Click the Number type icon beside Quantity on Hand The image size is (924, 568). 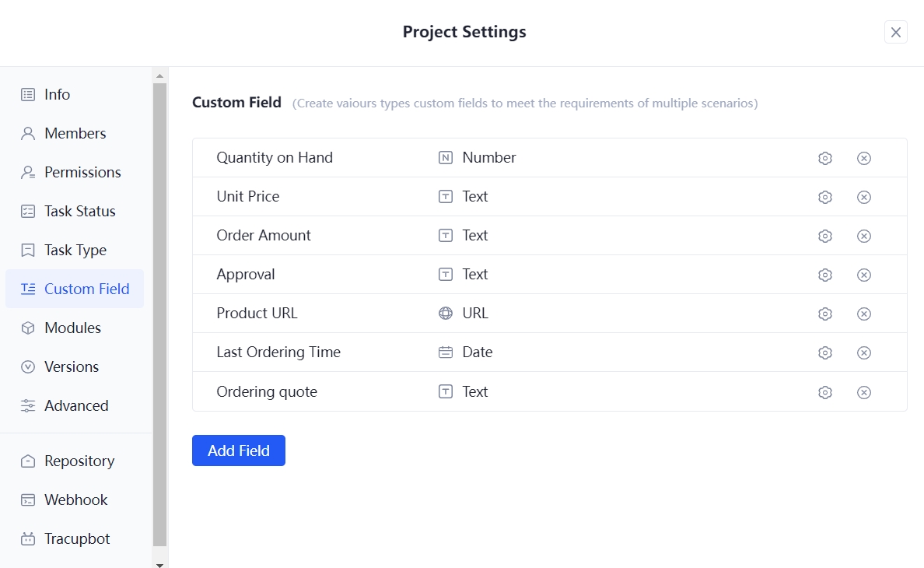tap(445, 157)
